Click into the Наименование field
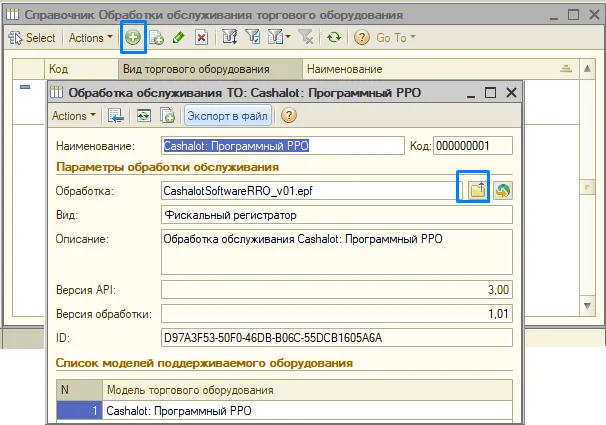Viewport: 606px width, 425px height. click(x=283, y=146)
